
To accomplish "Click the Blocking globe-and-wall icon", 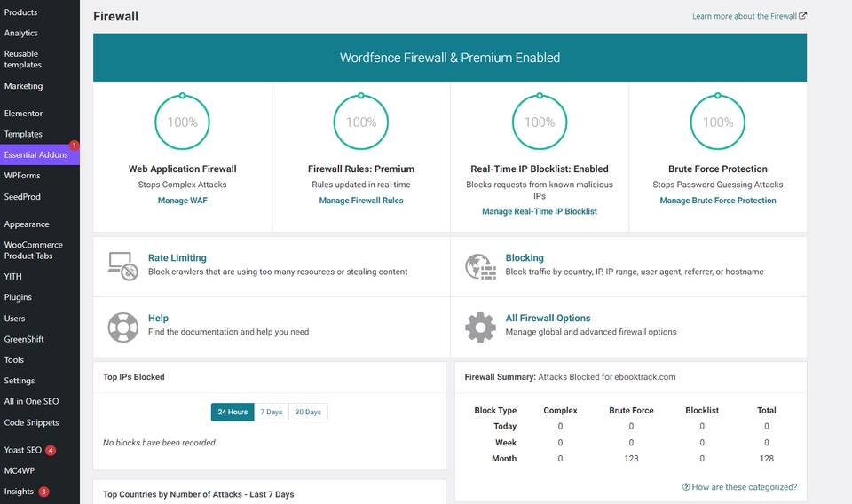I will point(480,267).
